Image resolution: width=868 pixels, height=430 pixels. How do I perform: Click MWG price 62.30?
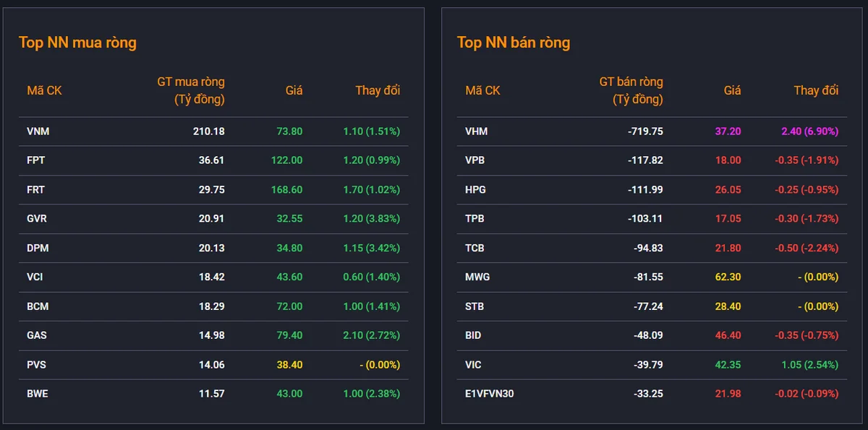point(728,278)
